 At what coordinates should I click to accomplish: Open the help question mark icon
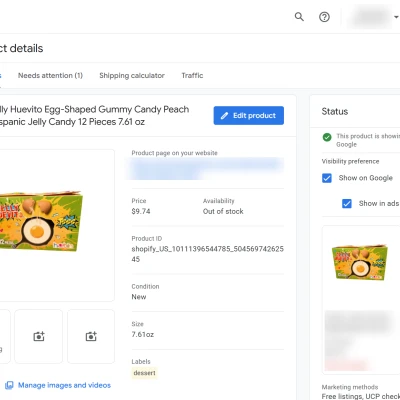click(324, 17)
